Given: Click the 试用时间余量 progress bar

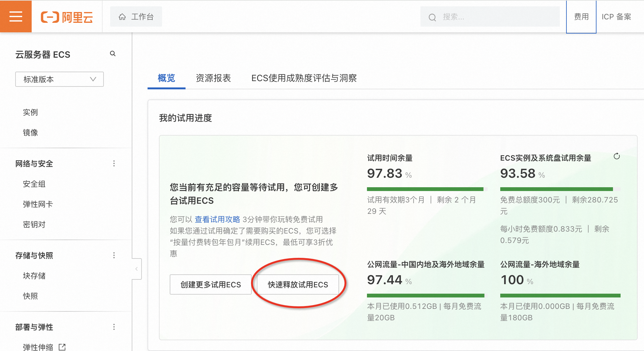Looking at the screenshot, I should [427, 189].
